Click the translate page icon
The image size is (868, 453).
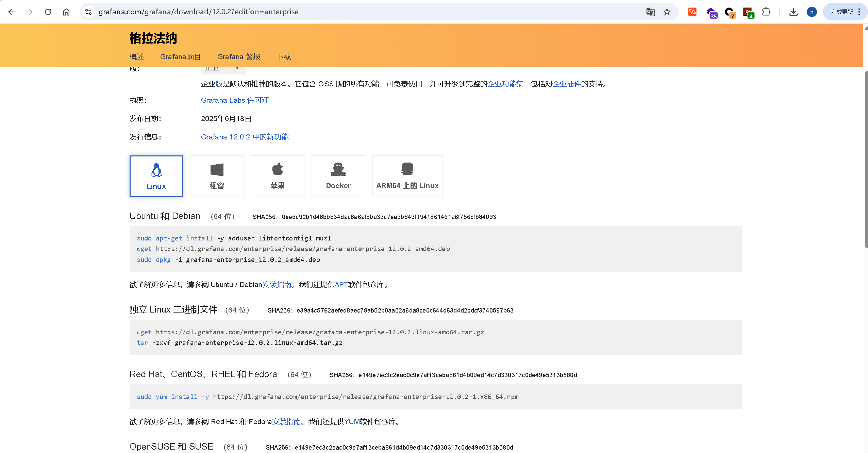coord(650,12)
